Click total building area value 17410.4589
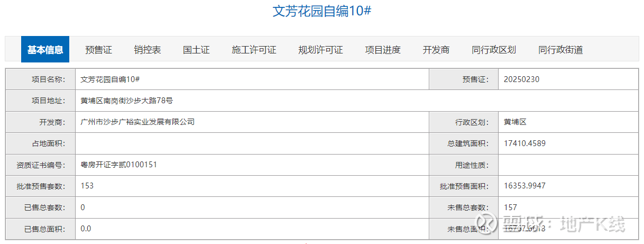 click(525, 143)
